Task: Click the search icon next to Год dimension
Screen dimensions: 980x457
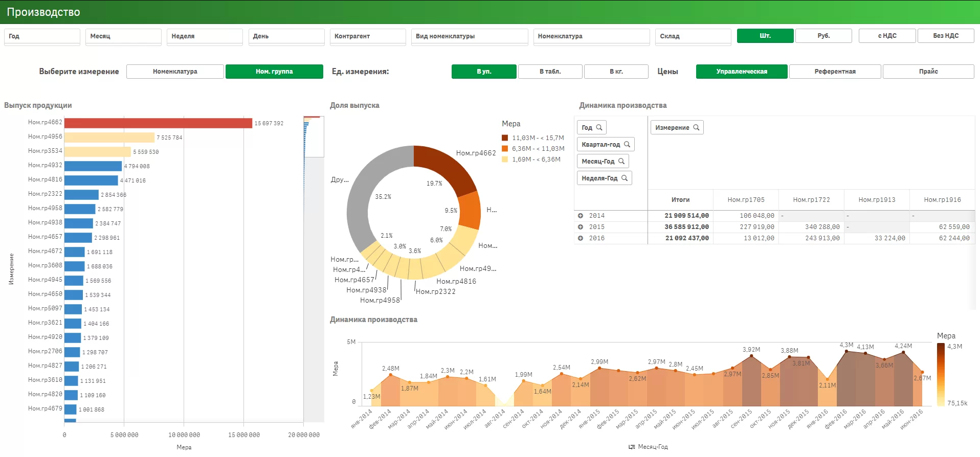Action: click(599, 128)
